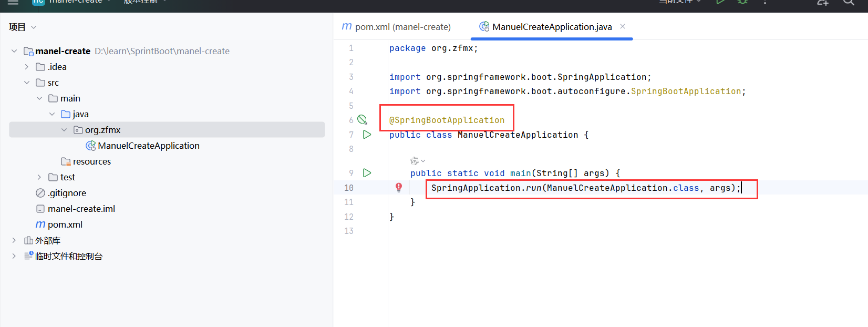Expand the 临时文件和控制台 node

14,256
